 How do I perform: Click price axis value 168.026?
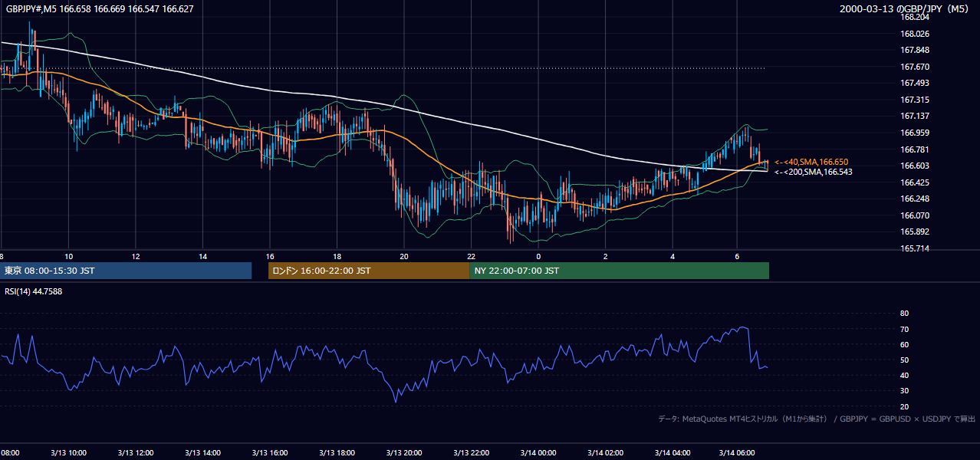coord(914,34)
